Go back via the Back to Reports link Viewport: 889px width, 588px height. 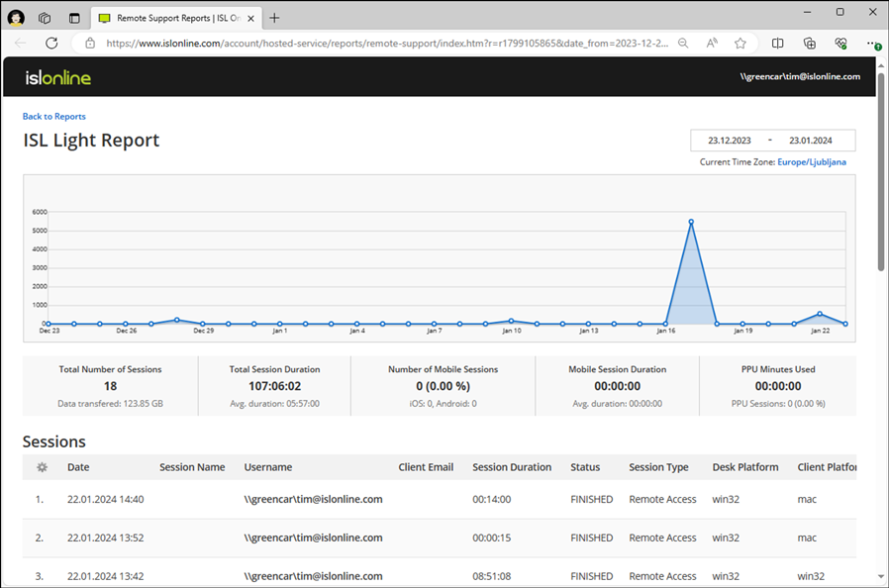[54, 116]
